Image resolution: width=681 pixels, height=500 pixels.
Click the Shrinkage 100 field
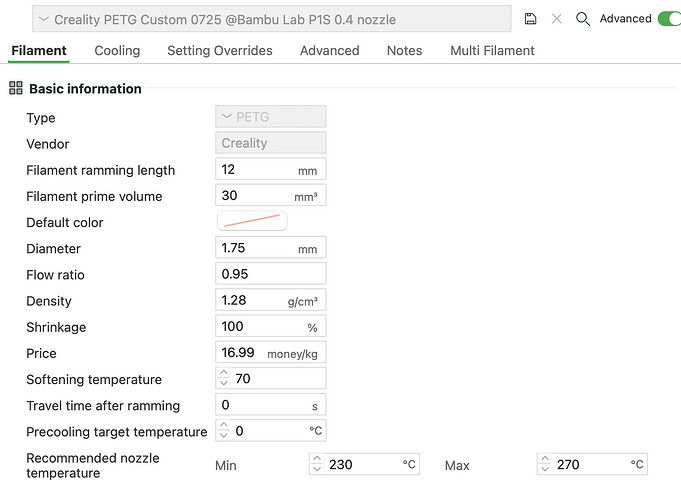click(271, 326)
